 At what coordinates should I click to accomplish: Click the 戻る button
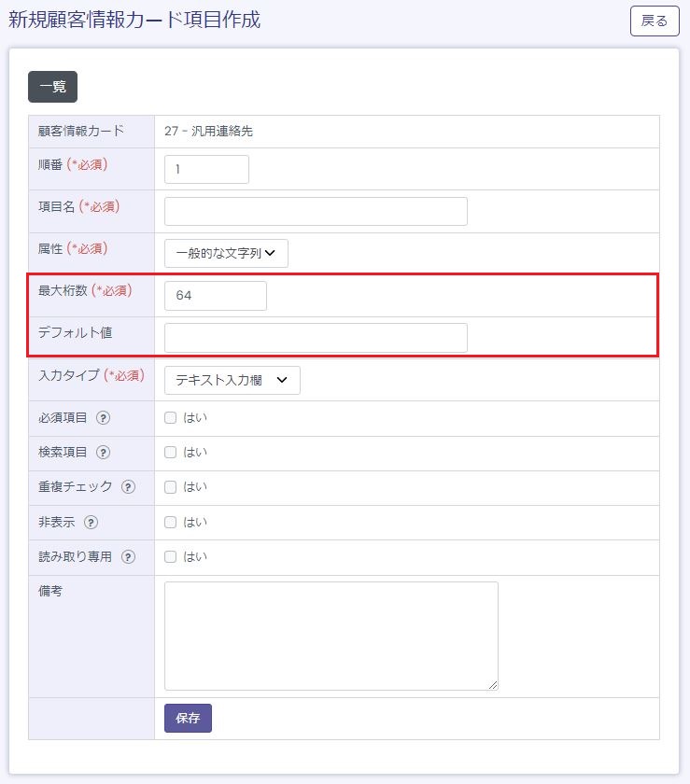coord(655,21)
